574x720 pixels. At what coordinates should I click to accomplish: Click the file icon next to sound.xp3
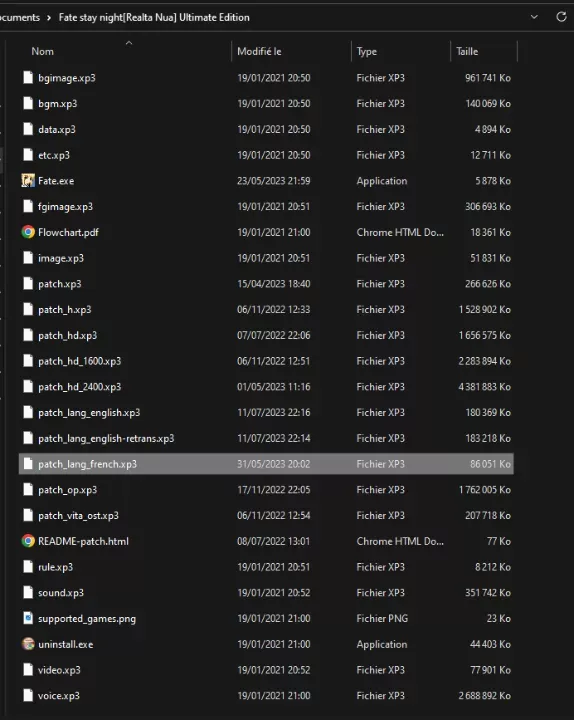(x=28, y=593)
